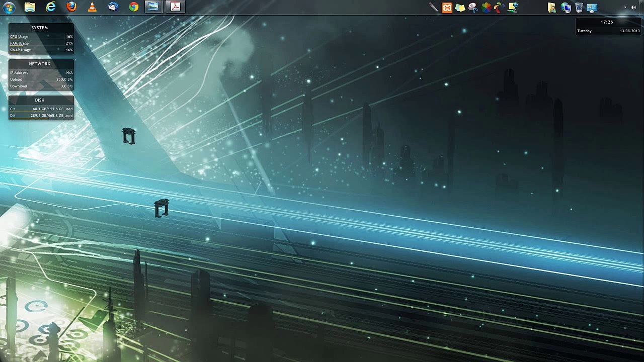Image resolution: width=644 pixels, height=362 pixels.
Task: Click the NETWORK widget header
Action: [40, 64]
